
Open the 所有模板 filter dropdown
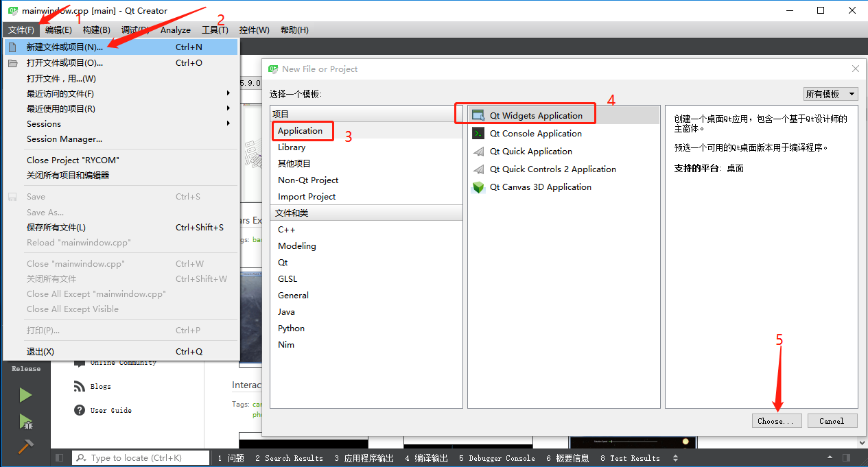(830, 93)
